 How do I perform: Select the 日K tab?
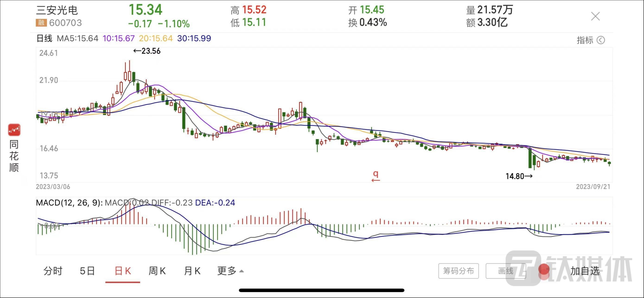[122, 271]
